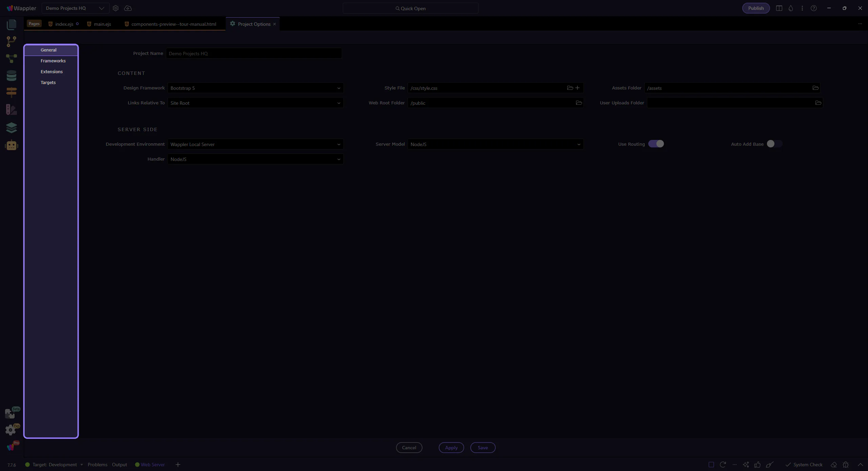Open the robot AI assistant sidebar icon
The image size is (868, 471).
(x=12, y=145)
